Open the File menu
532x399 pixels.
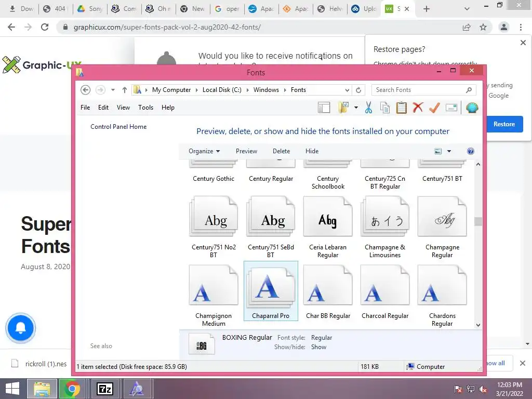point(85,108)
